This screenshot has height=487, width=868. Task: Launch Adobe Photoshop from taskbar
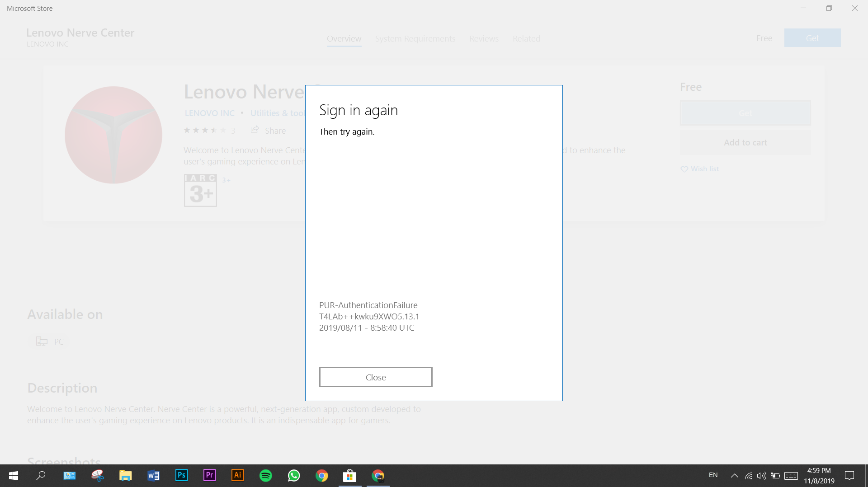(181, 476)
